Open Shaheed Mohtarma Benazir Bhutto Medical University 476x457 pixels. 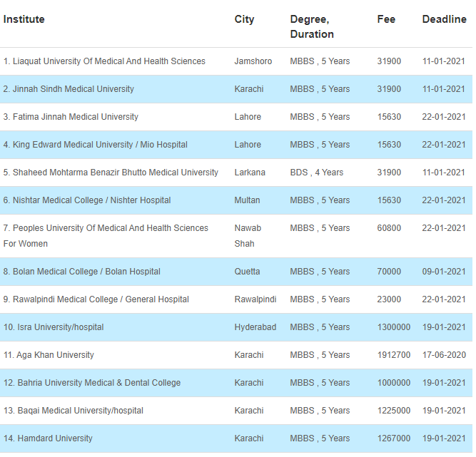pyautogui.click(x=111, y=173)
